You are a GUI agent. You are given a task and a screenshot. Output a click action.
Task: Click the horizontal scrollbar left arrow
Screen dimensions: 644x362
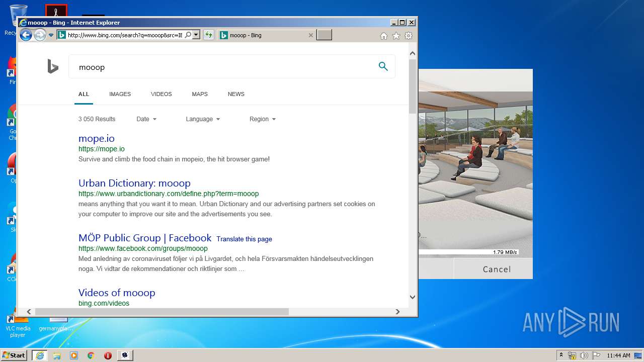pyautogui.click(x=29, y=312)
